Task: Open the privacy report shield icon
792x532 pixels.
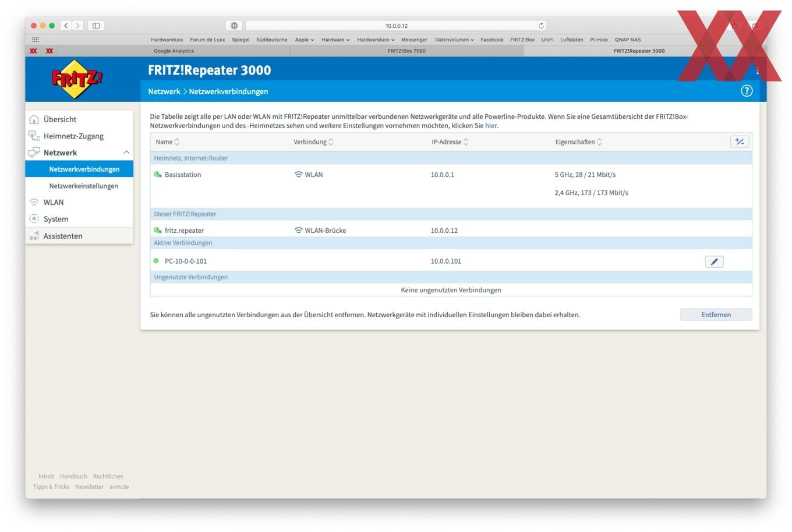Action: pyautogui.click(x=234, y=26)
